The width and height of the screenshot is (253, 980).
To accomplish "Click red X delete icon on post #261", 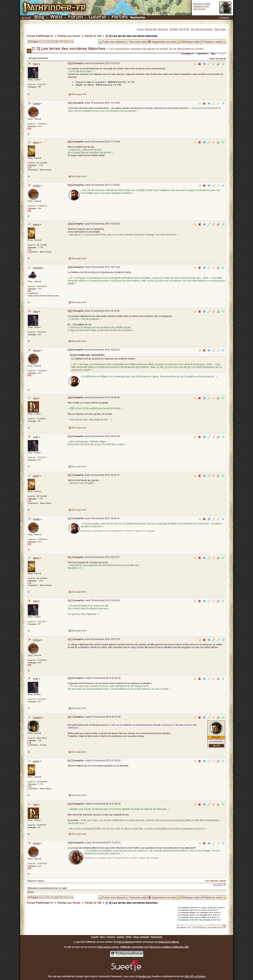I will click(199, 64).
